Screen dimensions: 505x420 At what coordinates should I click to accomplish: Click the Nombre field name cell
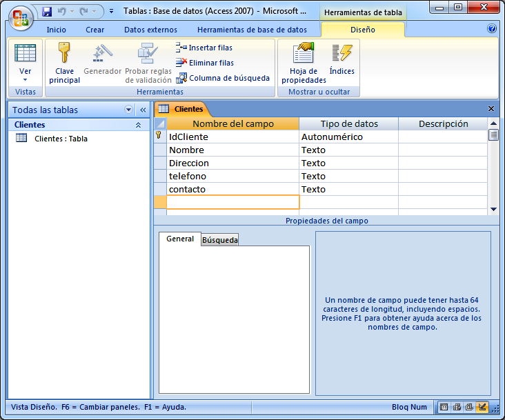pyautogui.click(x=233, y=150)
